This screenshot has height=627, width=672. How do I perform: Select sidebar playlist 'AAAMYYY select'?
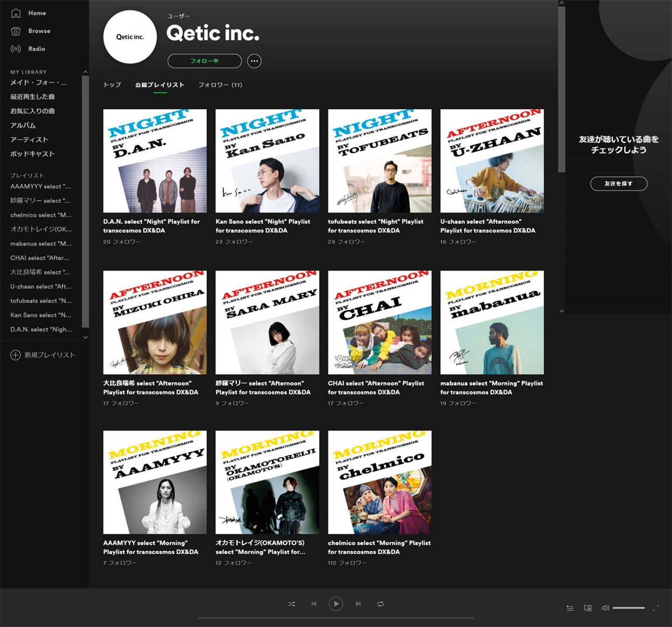41,187
